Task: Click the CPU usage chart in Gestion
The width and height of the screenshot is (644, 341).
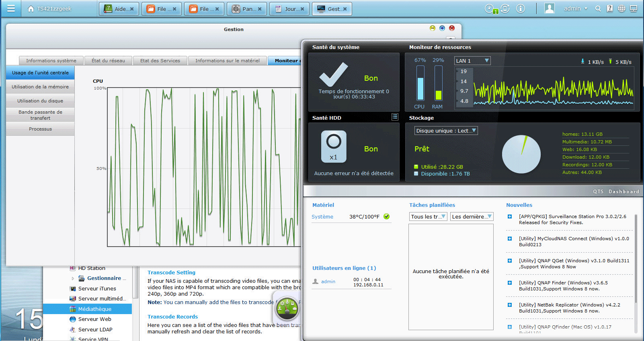Action: [204, 167]
